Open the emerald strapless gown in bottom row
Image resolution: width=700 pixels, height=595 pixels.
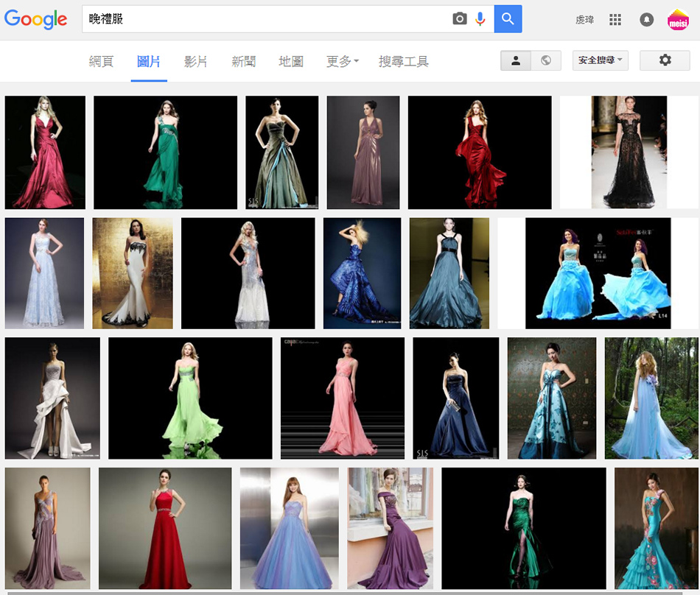point(524,528)
